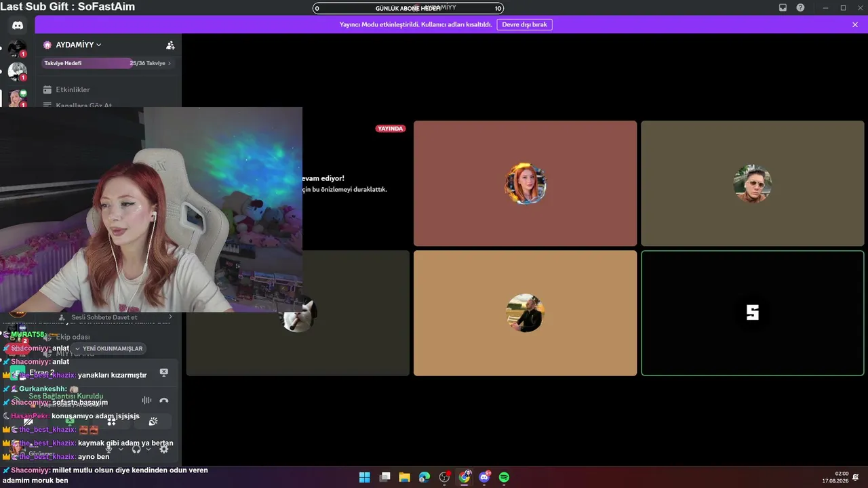The width and height of the screenshot is (868, 488).
Task: Click the invite people icon beside AYDAMİYY
Action: [x=170, y=45]
